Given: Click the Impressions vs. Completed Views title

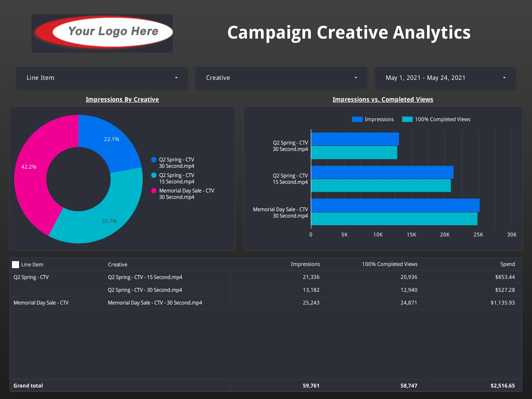Looking at the screenshot, I should coord(383,99).
